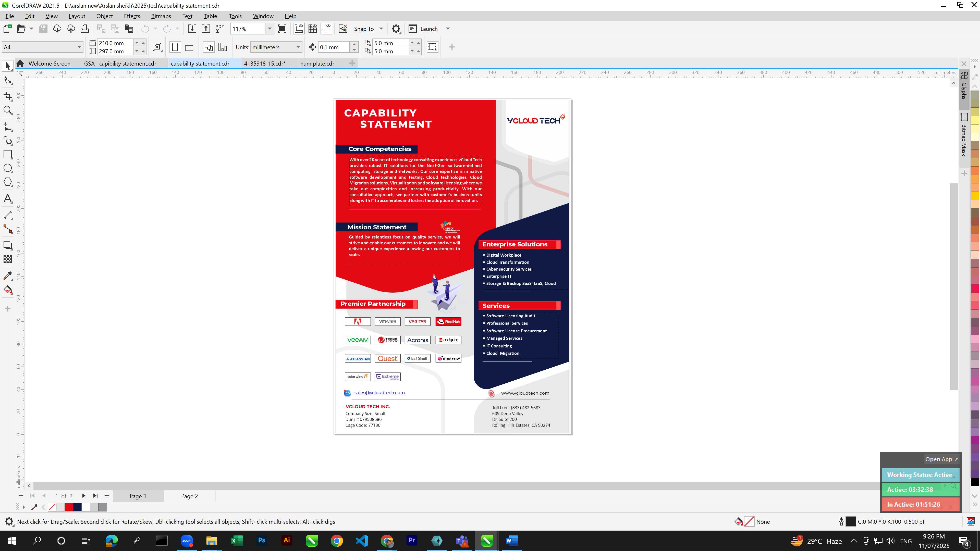Apply page size to current page only

coord(223,47)
